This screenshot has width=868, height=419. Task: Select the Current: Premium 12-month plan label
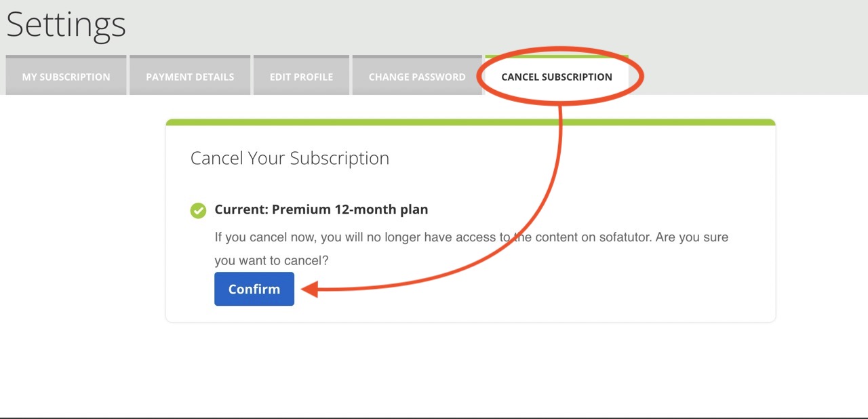(321, 209)
